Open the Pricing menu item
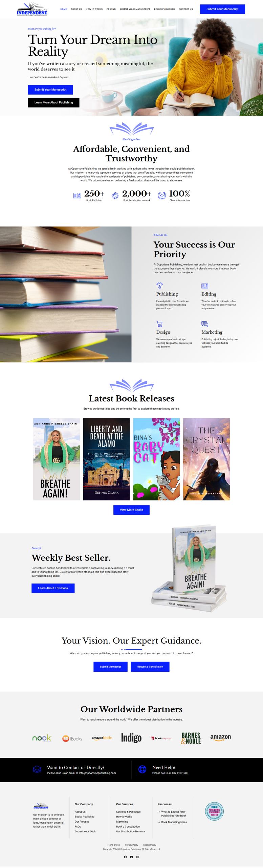 click(x=111, y=9)
